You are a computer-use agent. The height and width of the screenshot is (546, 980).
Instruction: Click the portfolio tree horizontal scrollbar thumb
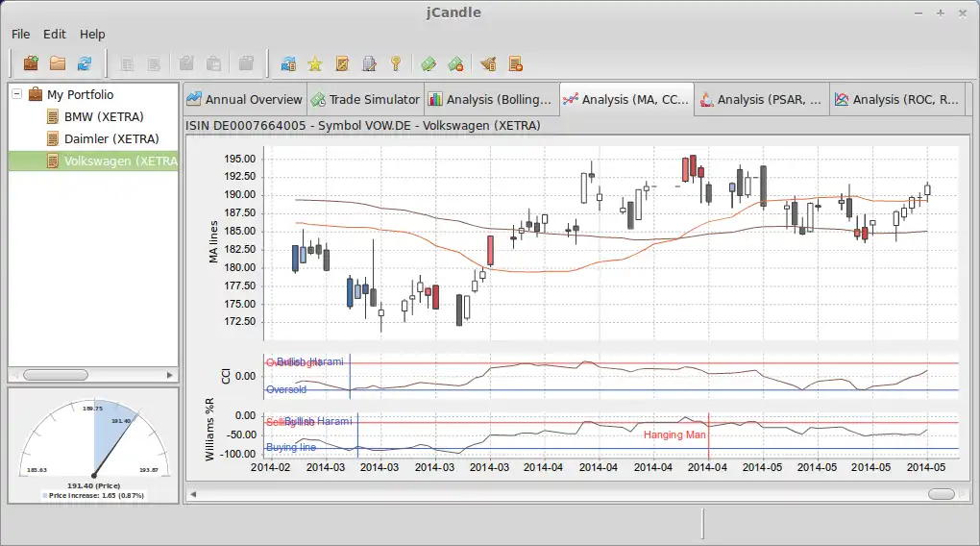pos(56,375)
